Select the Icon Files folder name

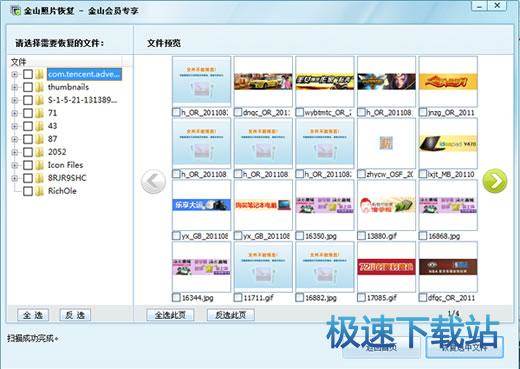[66, 165]
